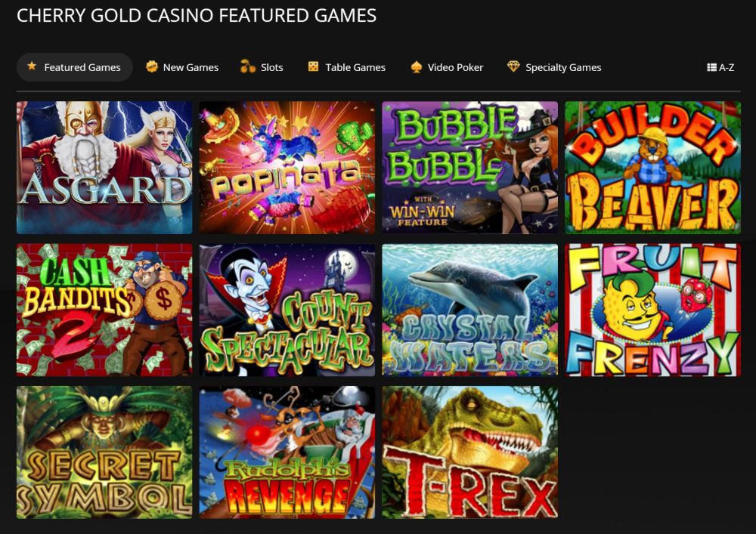Open the Crystal Waters game
The width and height of the screenshot is (756, 534).
click(469, 310)
